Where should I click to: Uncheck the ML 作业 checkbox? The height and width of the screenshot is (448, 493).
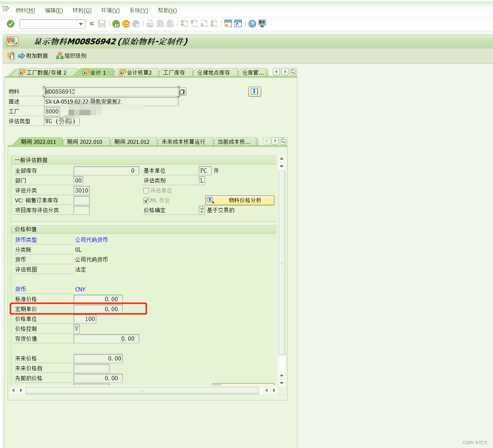pos(146,200)
